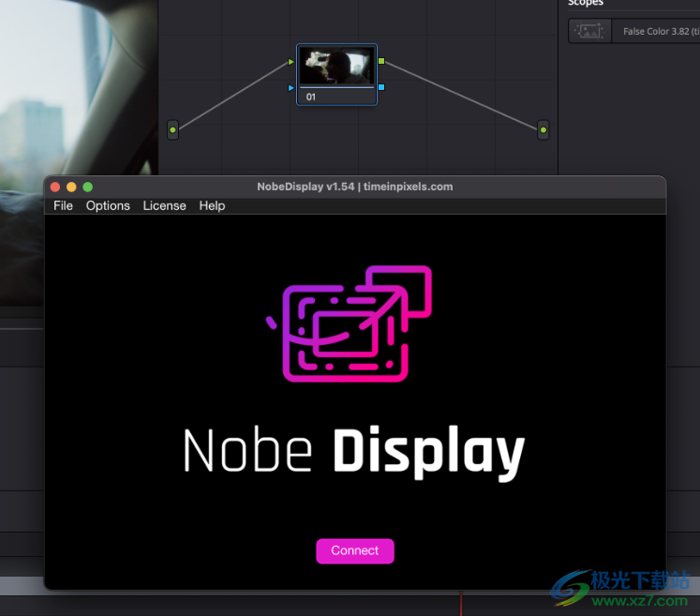Minimize the NobeDisplay window
Image resolution: width=700 pixels, height=616 pixels.
tap(71, 187)
